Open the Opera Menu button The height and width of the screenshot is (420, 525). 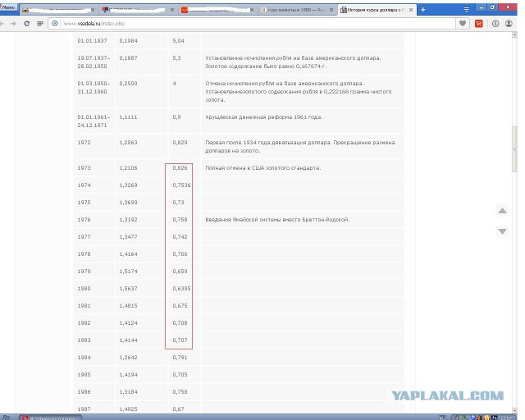(x=8, y=7)
